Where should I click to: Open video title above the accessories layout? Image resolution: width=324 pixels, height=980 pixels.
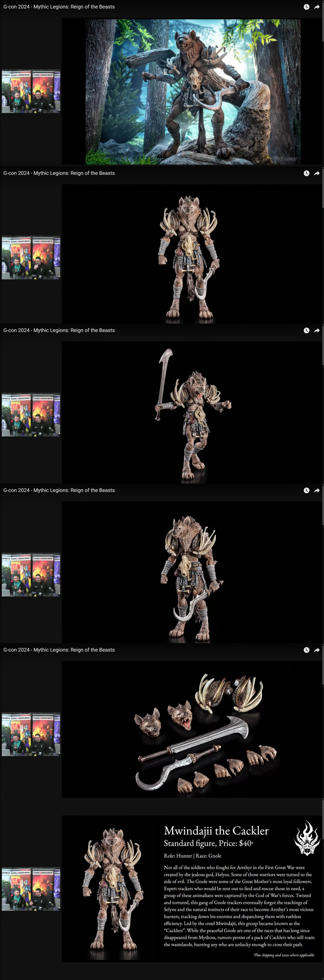[x=59, y=650]
